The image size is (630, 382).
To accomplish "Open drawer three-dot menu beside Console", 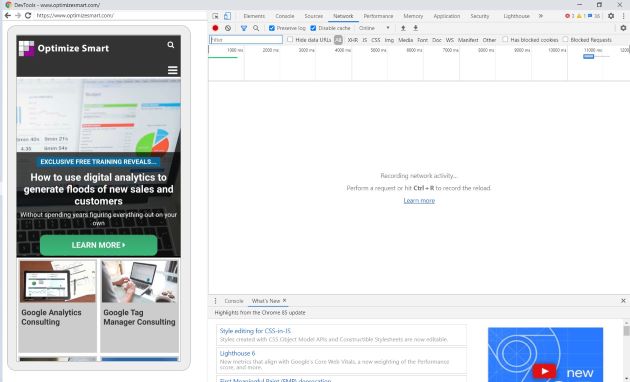I will [215, 301].
